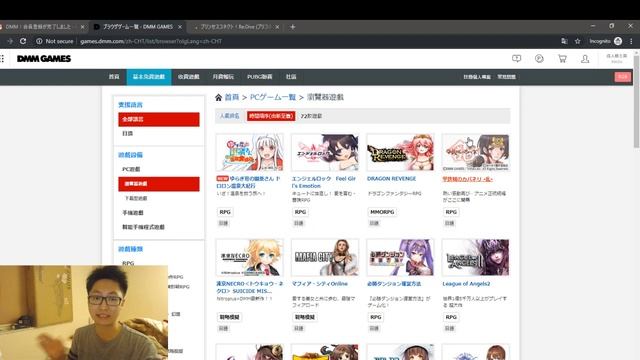Bookmark this page with the star icon

578,41
